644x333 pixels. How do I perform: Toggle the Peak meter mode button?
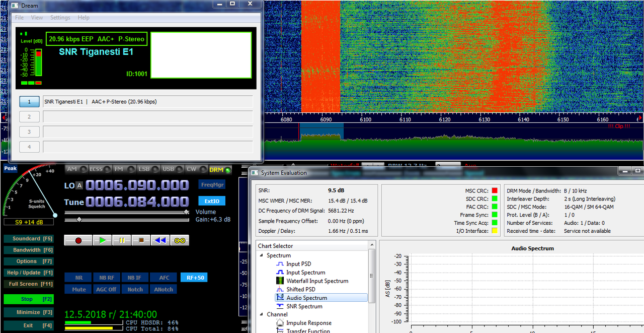pos(10,169)
